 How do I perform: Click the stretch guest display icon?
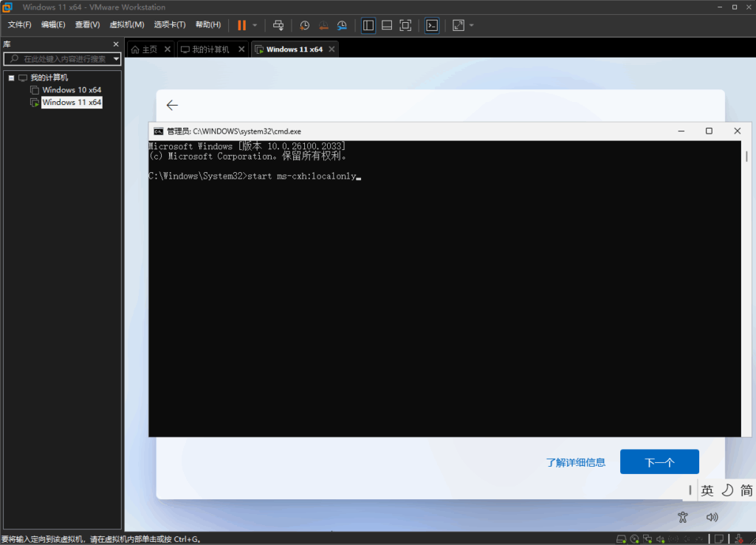pos(458,25)
